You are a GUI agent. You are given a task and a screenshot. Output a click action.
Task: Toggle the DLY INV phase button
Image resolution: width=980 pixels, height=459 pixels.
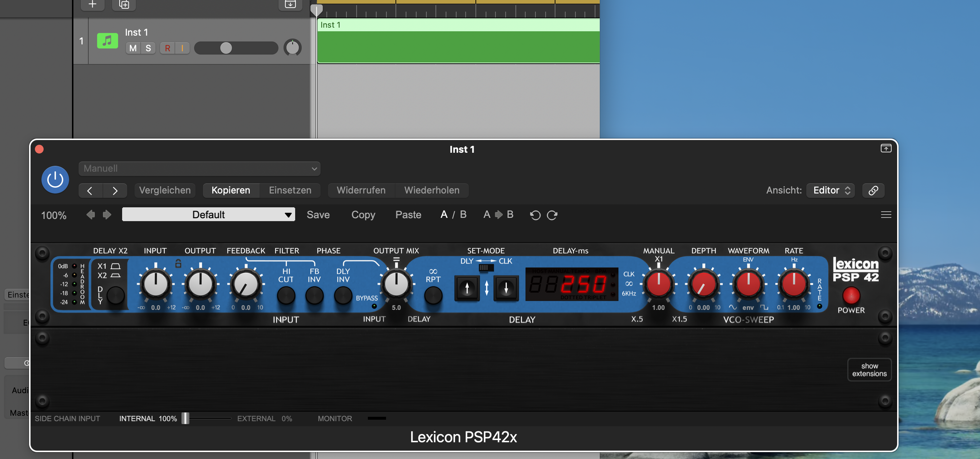[343, 295]
